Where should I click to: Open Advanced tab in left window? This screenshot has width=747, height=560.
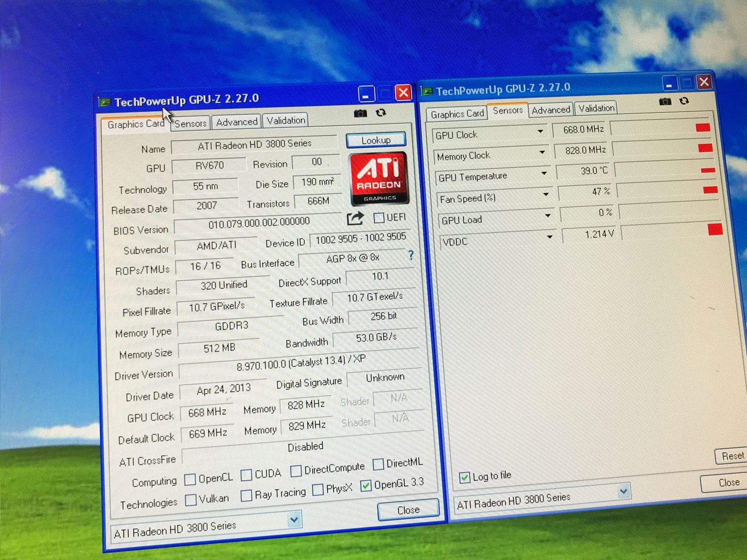coord(237,122)
